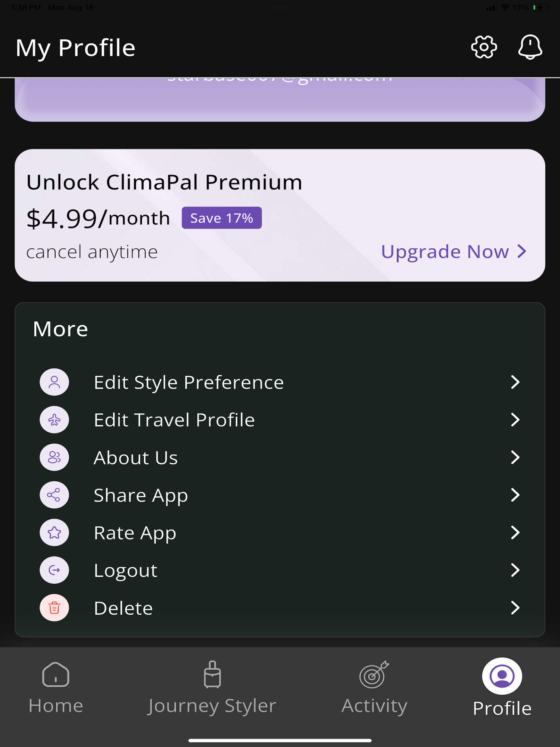Open the Unlock ClimaPal Premium card
The image size is (560, 747).
coord(280,216)
